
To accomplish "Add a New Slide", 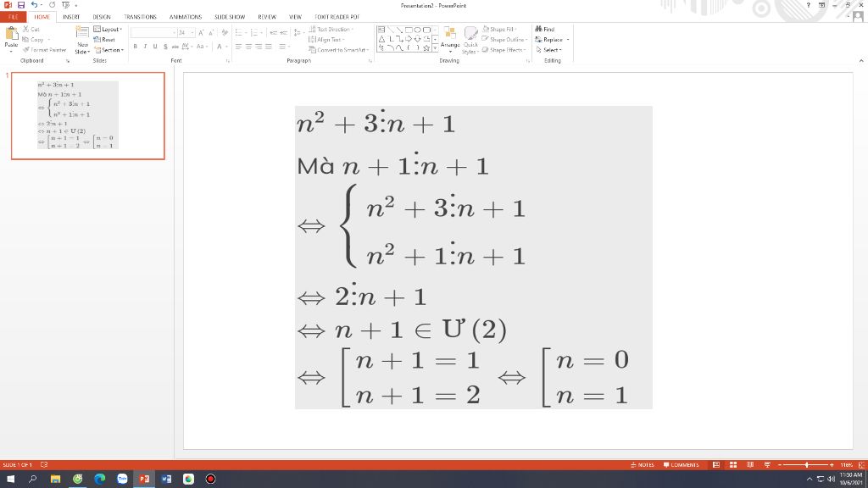I will click(82, 41).
